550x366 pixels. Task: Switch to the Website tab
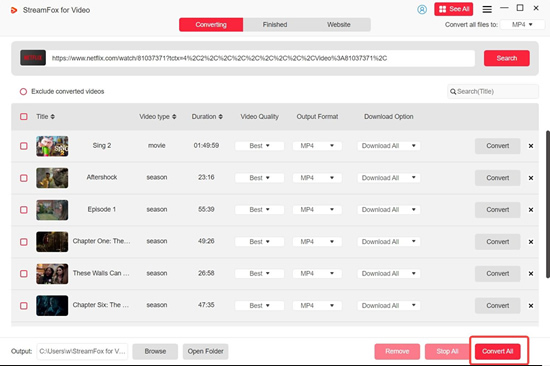pyautogui.click(x=339, y=25)
